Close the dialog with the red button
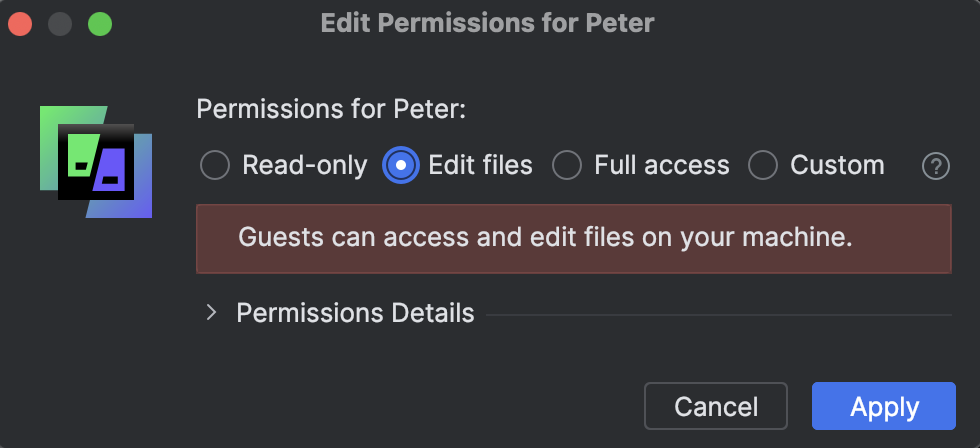Viewport: 980px width, 448px height. (20, 24)
